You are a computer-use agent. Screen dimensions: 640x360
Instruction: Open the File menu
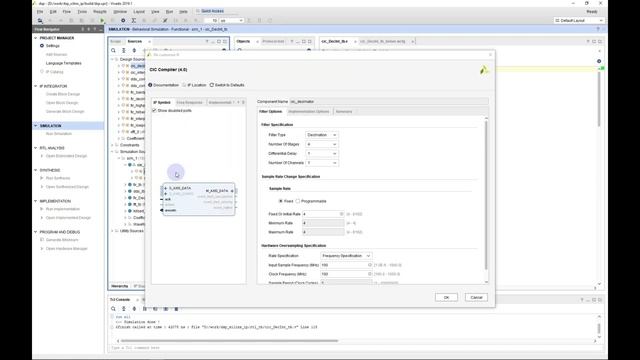click(x=40, y=12)
